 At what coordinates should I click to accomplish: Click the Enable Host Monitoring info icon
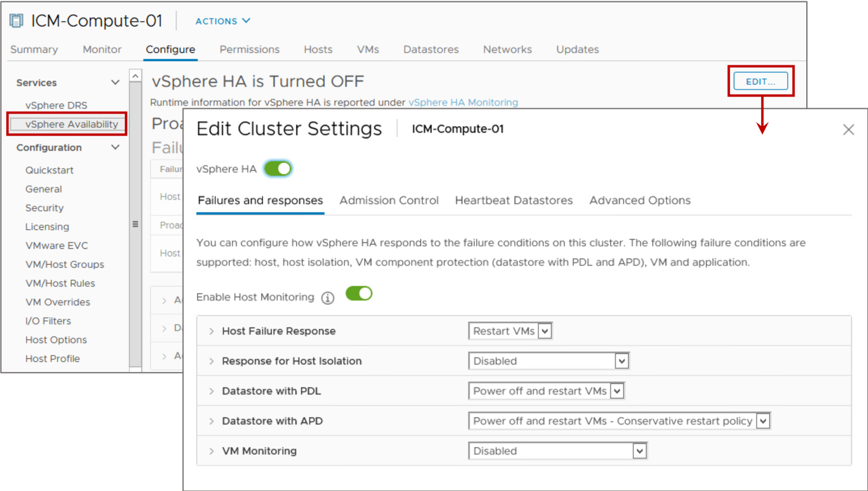328,298
